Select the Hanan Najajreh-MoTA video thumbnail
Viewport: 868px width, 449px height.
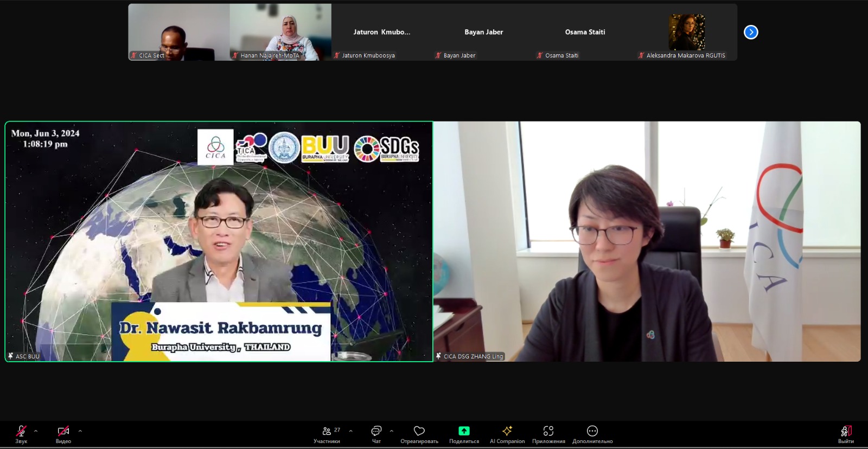point(280,32)
